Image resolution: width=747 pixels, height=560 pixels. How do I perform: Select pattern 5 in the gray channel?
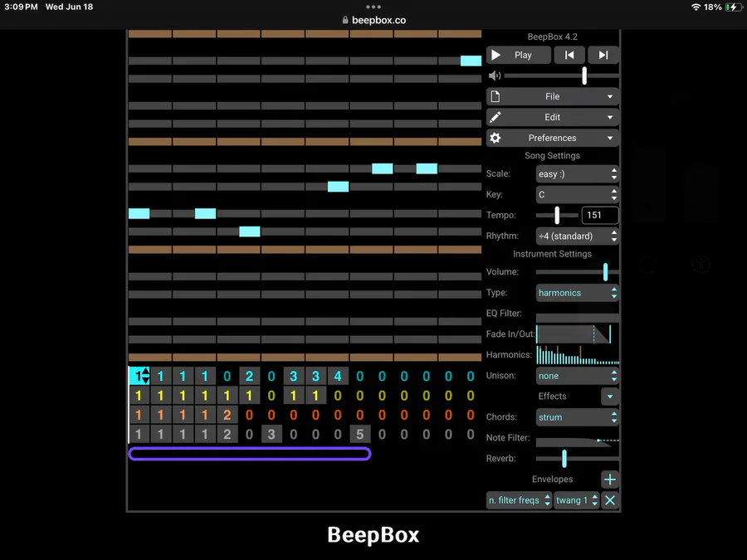(359, 434)
